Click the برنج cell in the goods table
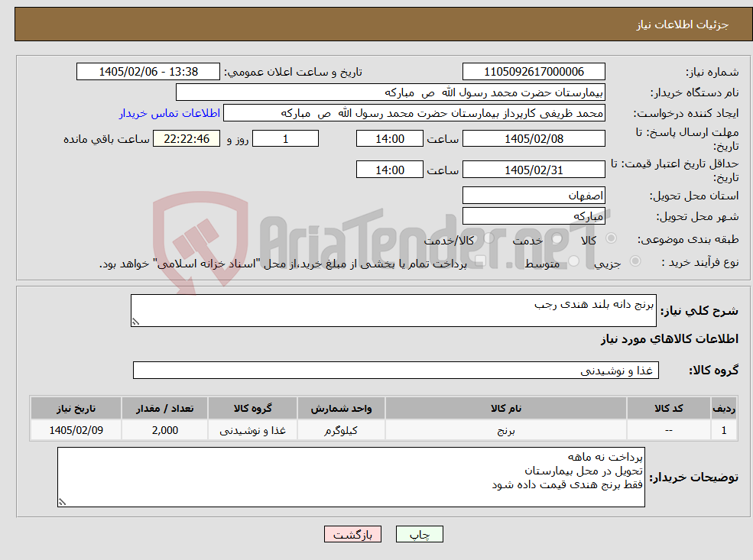This screenshot has height=560, width=753. point(505,430)
